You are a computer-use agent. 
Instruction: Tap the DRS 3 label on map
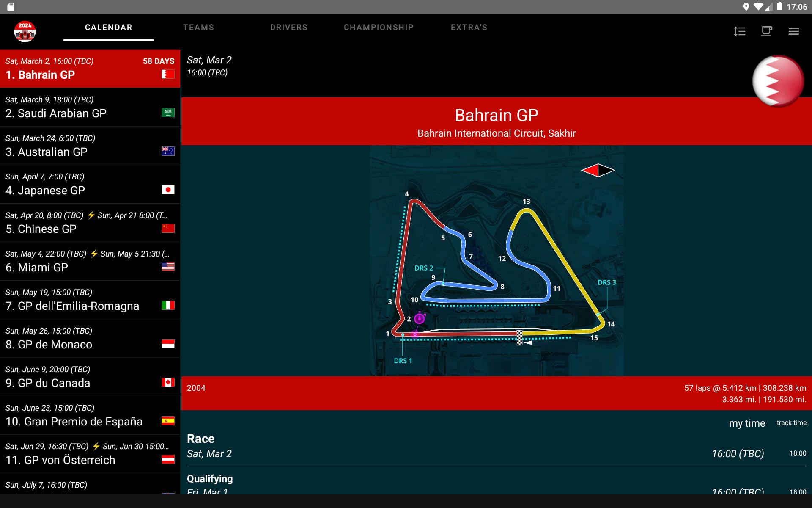pyautogui.click(x=607, y=282)
